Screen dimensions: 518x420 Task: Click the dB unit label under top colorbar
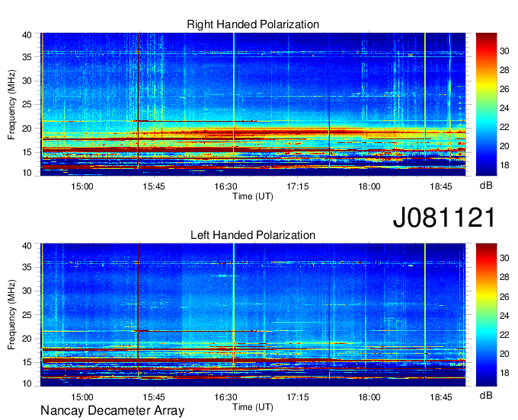[486, 186]
